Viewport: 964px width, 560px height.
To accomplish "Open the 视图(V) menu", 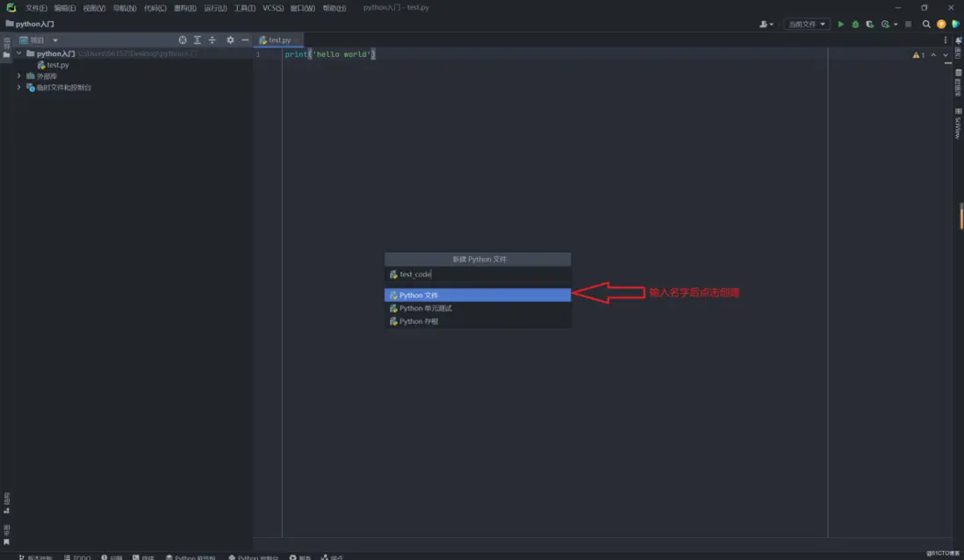I will [94, 8].
